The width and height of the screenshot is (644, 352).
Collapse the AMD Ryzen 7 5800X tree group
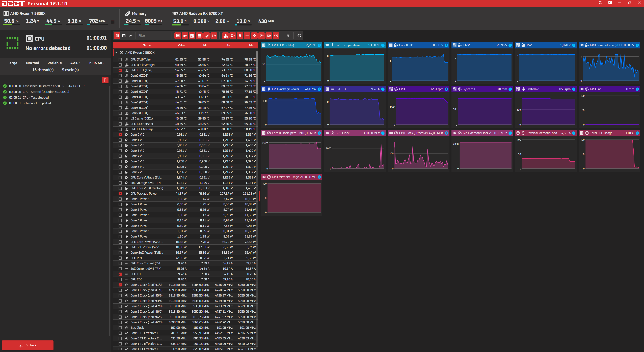pos(116,52)
